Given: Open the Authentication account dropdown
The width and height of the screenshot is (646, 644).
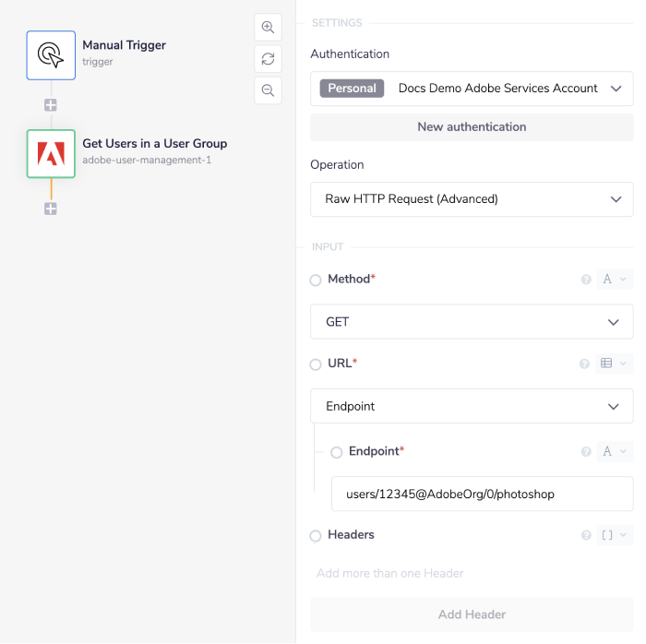Looking at the screenshot, I should pos(472,89).
